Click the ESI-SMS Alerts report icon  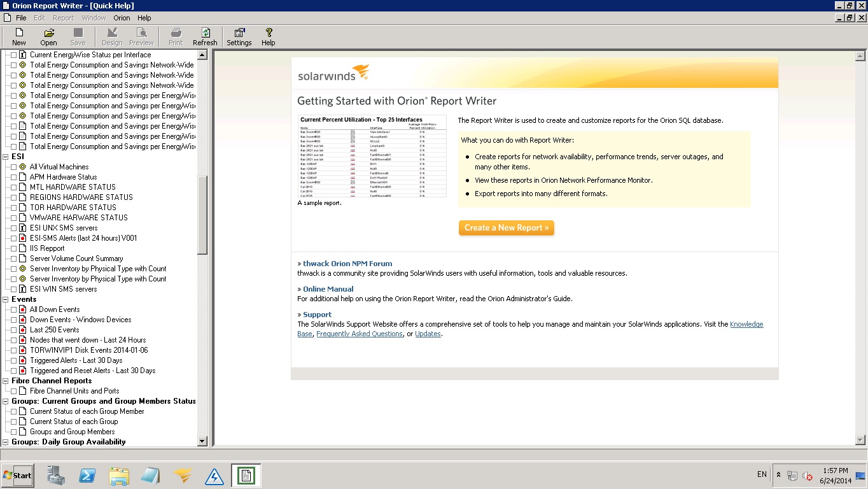(x=22, y=238)
